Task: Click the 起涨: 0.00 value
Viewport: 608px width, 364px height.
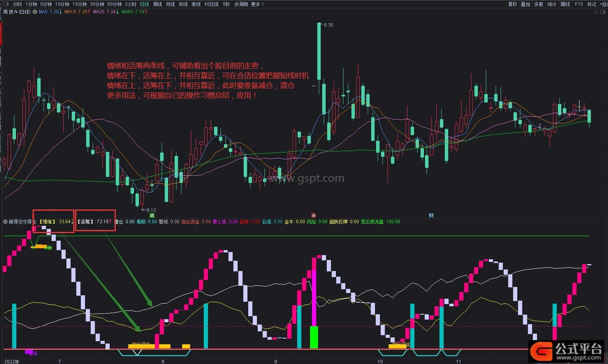Action: click(x=250, y=222)
